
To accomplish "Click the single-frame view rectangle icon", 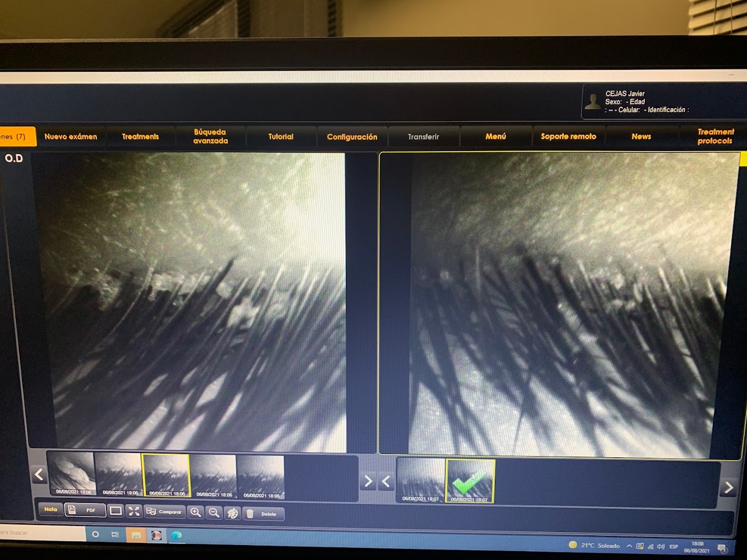I will tap(116, 511).
